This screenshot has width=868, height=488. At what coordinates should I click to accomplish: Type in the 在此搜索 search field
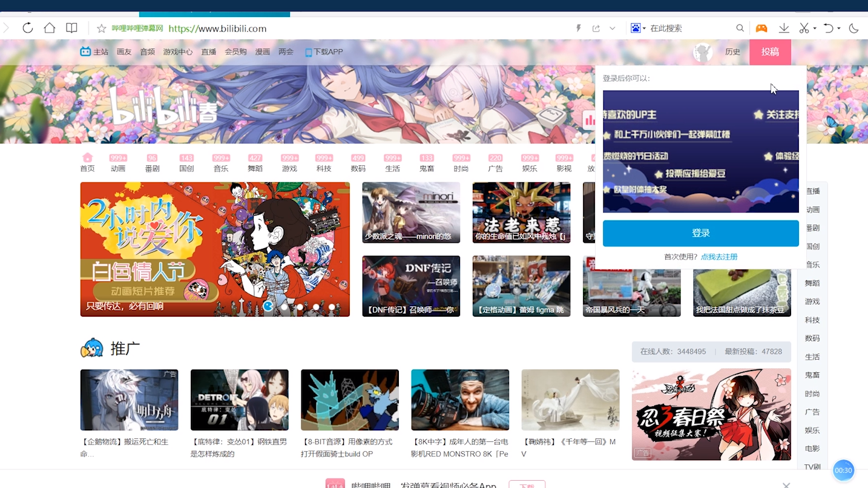pos(690,28)
